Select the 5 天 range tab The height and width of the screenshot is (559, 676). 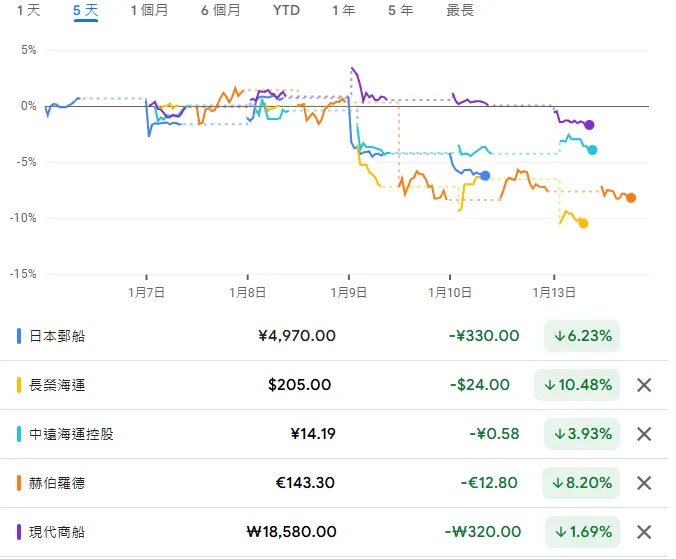click(x=86, y=10)
